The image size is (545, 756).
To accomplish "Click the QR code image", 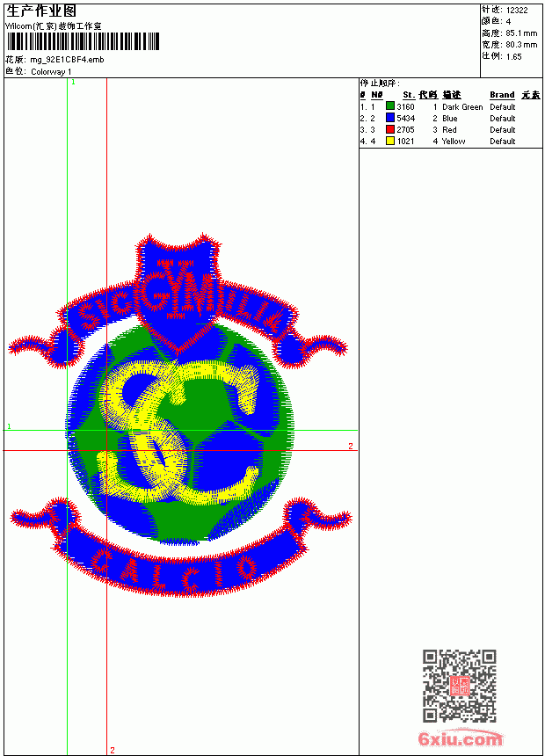I will [x=460, y=686].
